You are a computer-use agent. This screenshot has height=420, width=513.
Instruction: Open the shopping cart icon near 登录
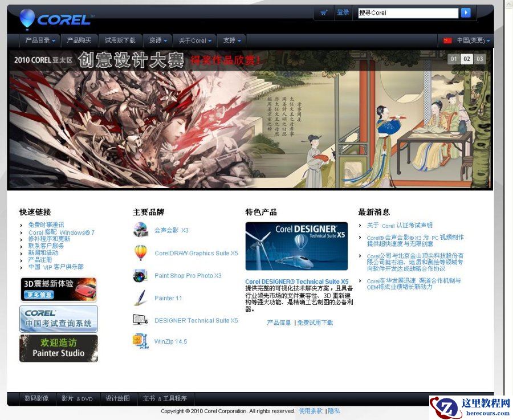coord(323,12)
